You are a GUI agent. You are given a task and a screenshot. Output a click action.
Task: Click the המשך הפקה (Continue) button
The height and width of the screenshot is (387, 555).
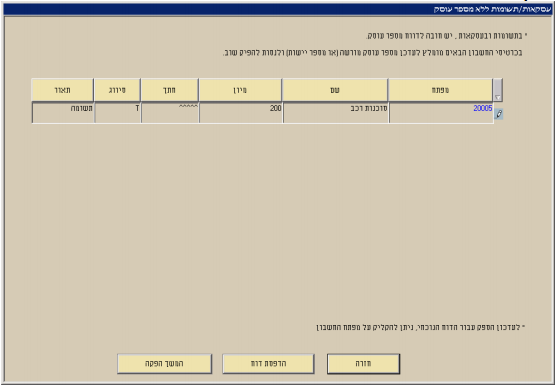click(x=165, y=364)
